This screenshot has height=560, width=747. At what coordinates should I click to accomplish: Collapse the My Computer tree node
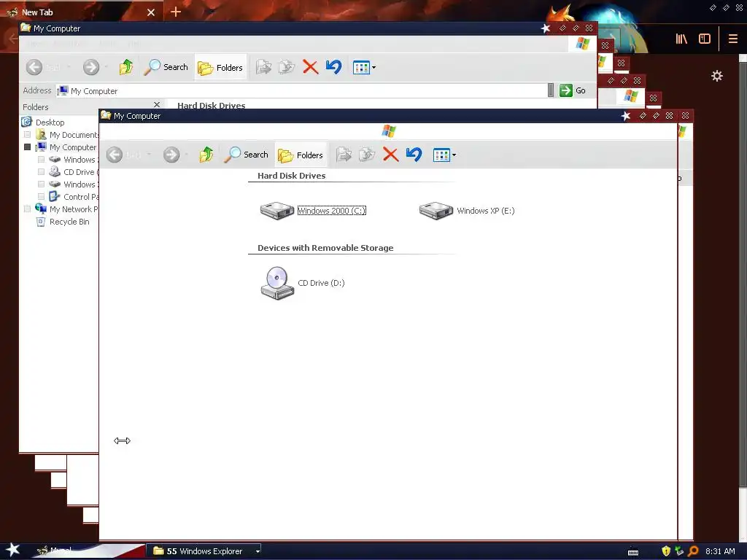[28, 147]
